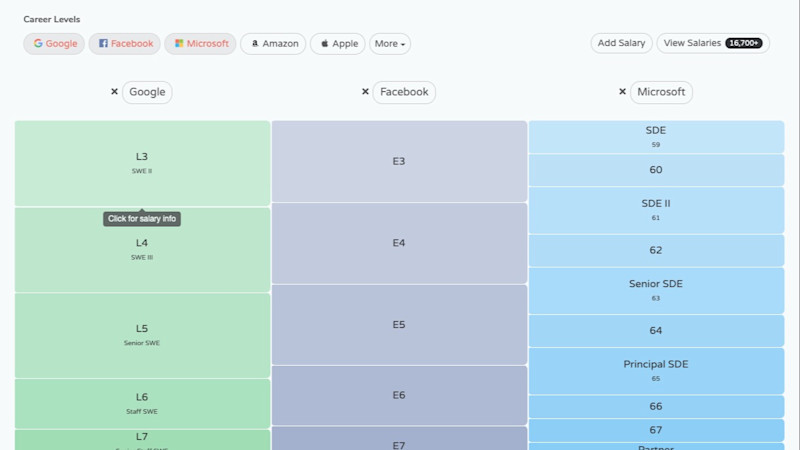Select Microsoft level 64 block

coord(657,331)
